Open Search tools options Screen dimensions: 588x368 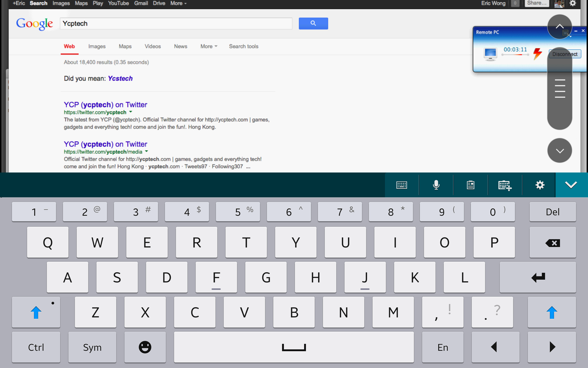[x=243, y=46]
